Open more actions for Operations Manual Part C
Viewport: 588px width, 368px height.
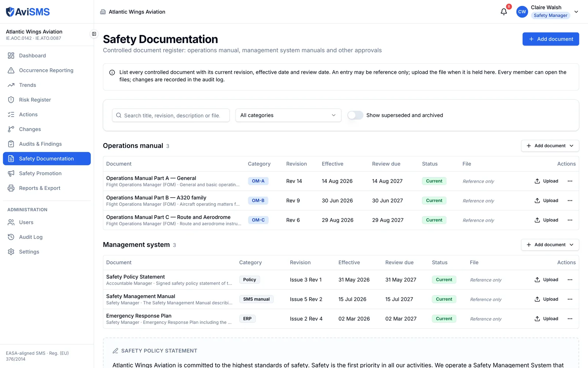570,220
